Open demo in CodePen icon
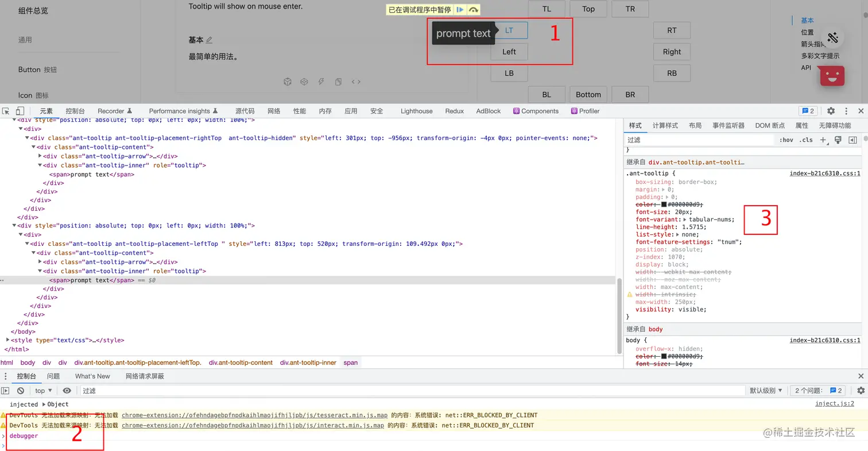This screenshot has width=868, height=451. (304, 82)
